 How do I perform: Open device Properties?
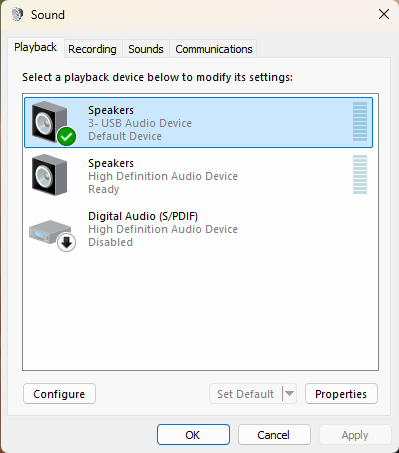[x=341, y=394]
